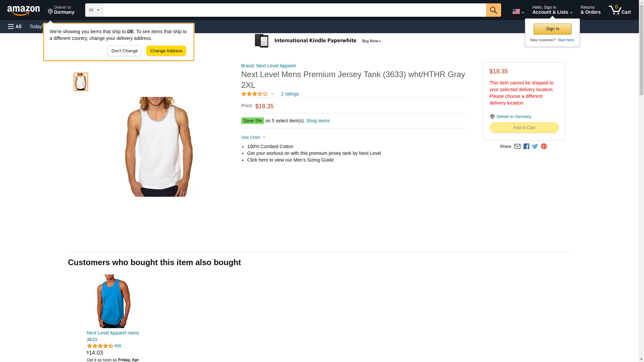Image resolution: width=644 pixels, height=362 pixels.
Task: Pin the product on Pinterest
Action: (x=544, y=146)
